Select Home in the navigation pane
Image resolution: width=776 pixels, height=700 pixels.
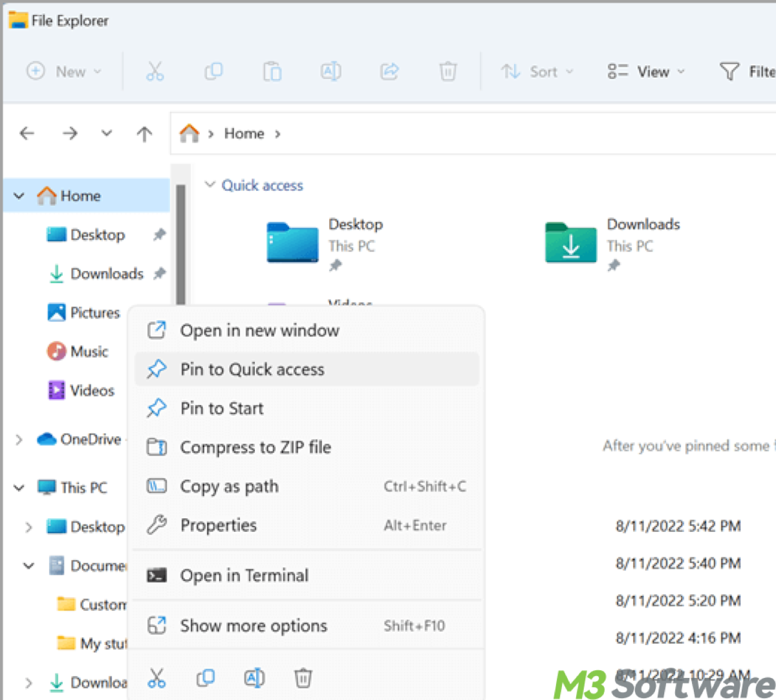point(87,195)
